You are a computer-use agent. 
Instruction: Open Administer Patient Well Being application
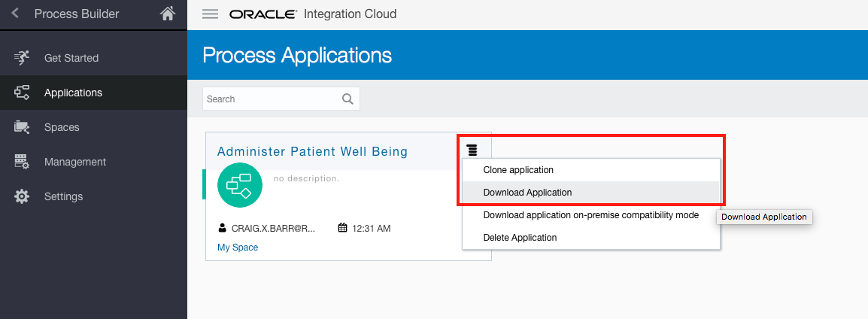(x=312, y=152)
